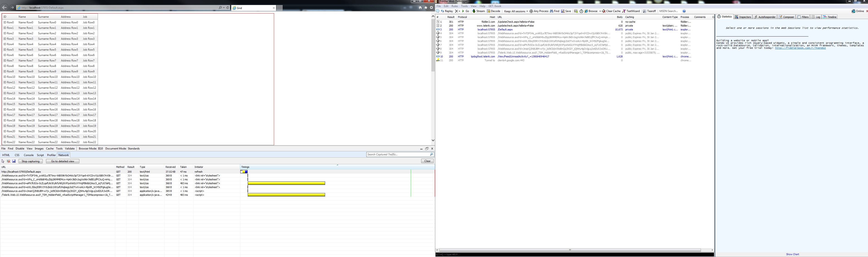Toggle Stream mode in Fiddler
The height and width of the screenshot is (257, 868).
click(x=478, y=11)
